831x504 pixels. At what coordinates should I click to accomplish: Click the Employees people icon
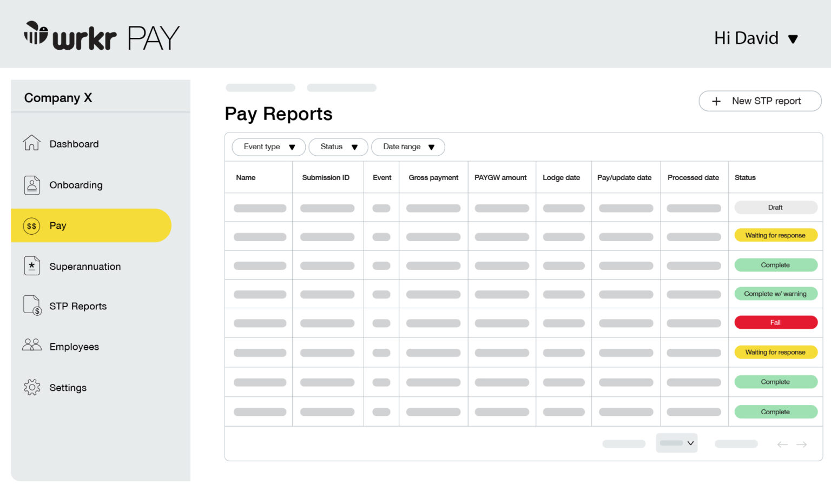[x=32, y=344]
